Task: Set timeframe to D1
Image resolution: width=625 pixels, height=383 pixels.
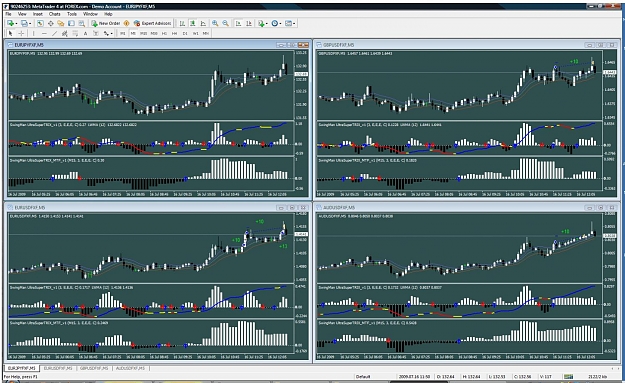Action: coord(185,33)
